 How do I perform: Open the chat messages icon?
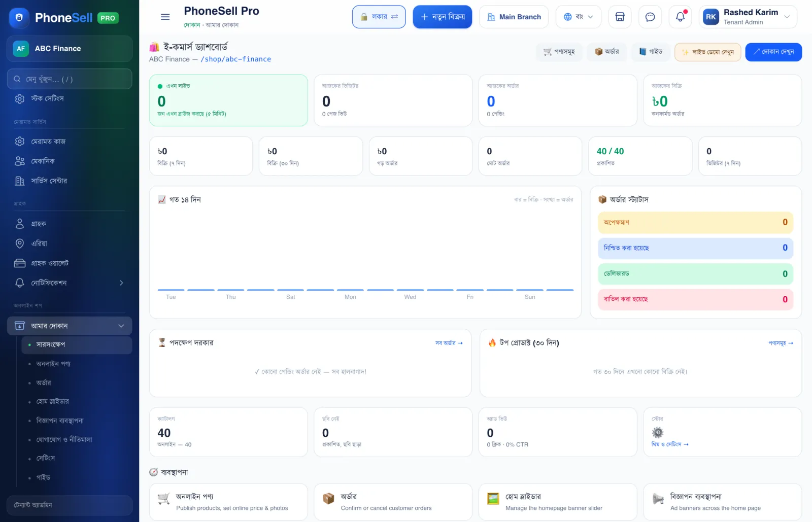pyautogui.click(x=650, y=17)
